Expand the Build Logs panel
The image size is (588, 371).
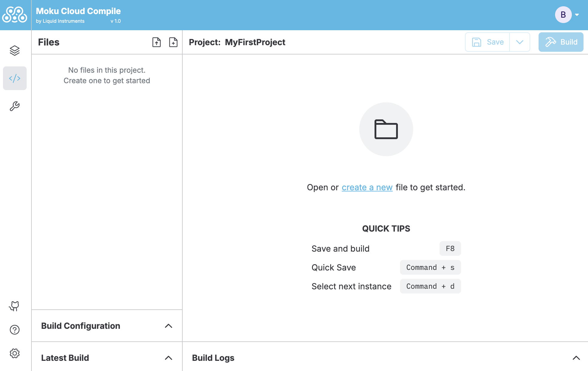[x=576, y=358]
